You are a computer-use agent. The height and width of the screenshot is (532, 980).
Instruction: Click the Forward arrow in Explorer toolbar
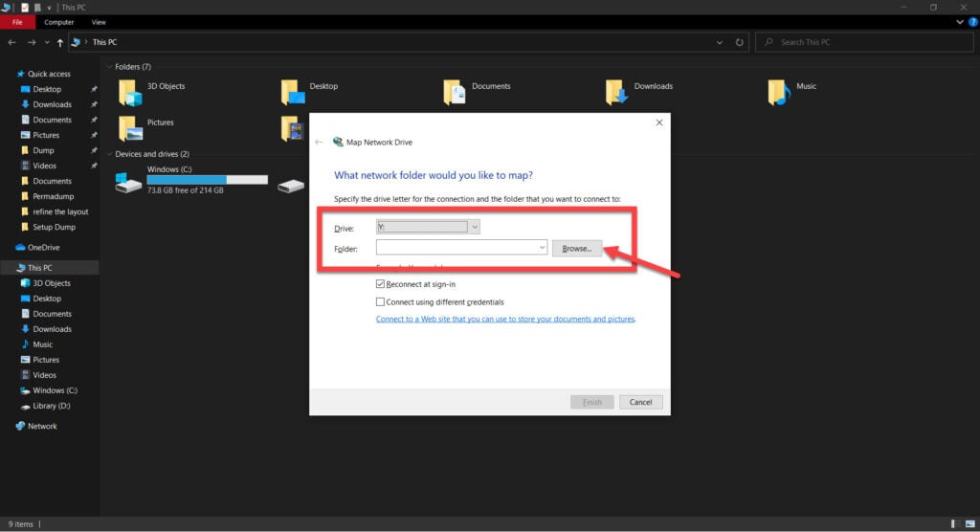32,42
